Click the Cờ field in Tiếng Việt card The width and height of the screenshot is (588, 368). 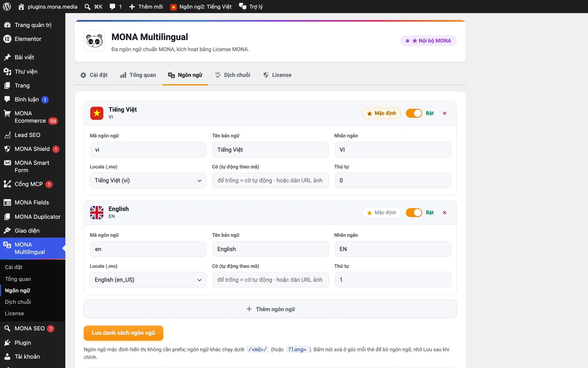(270, 180)
